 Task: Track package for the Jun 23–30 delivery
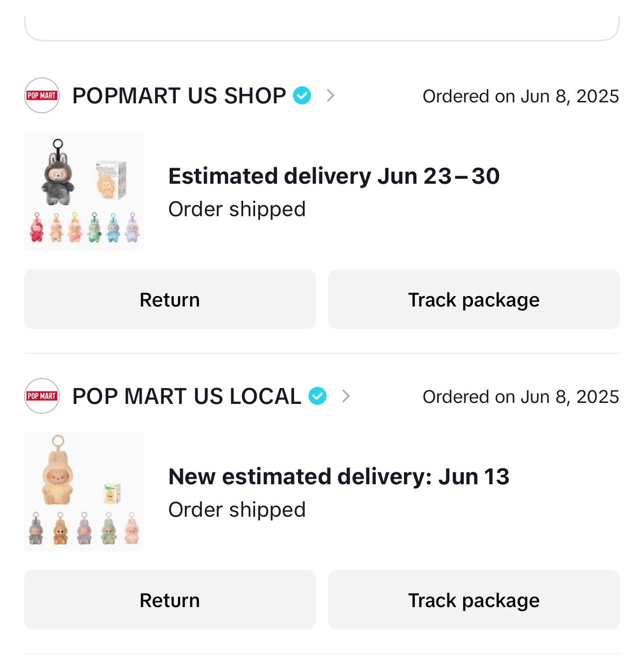(474, 299)
